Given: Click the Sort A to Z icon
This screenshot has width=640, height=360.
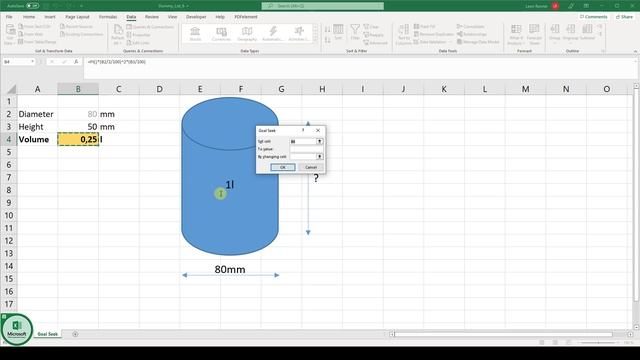Looking at the screenshot, I should (x=327, y=30).
